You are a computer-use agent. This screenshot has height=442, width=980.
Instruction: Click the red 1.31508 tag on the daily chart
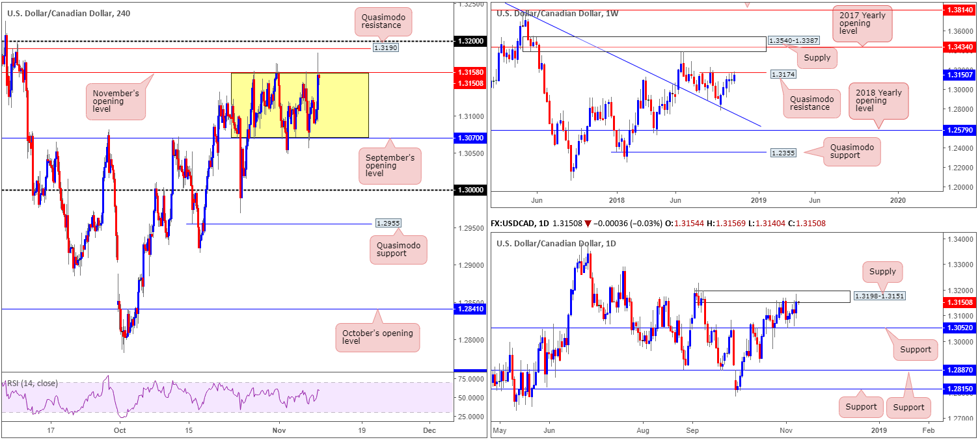(960, 302)
